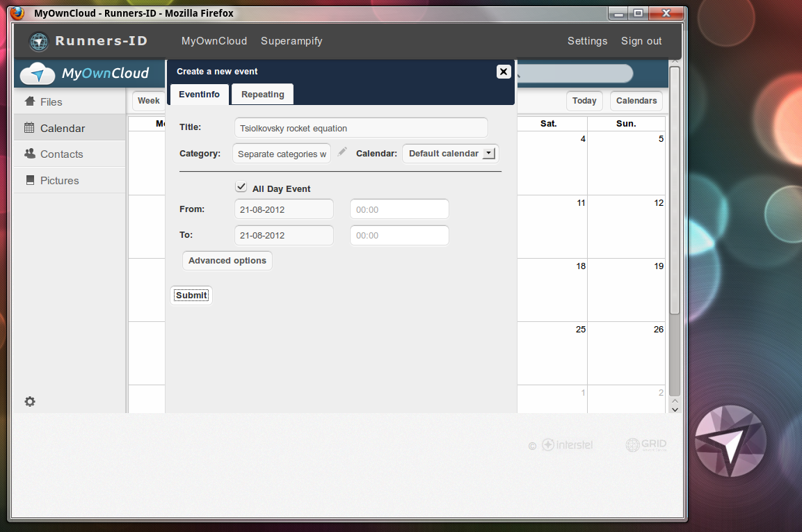Click the GRID logo in footer

tap(646, 444)
